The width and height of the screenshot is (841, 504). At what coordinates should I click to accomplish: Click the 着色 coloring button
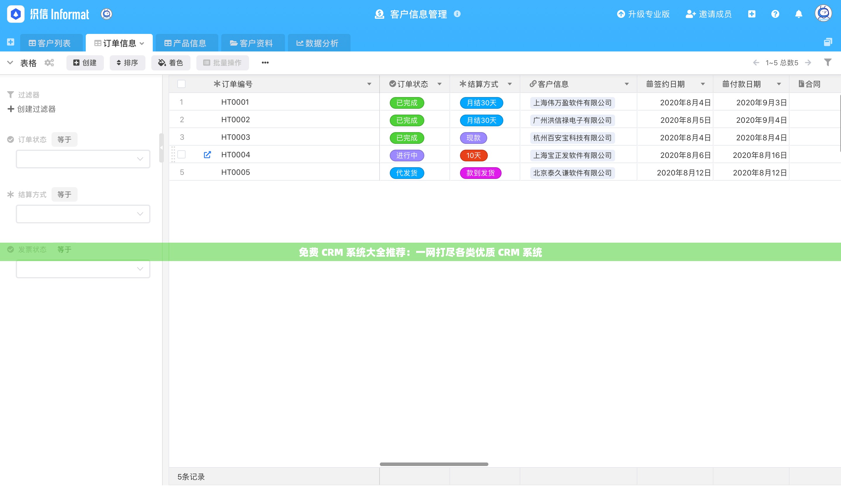[171, 63]
